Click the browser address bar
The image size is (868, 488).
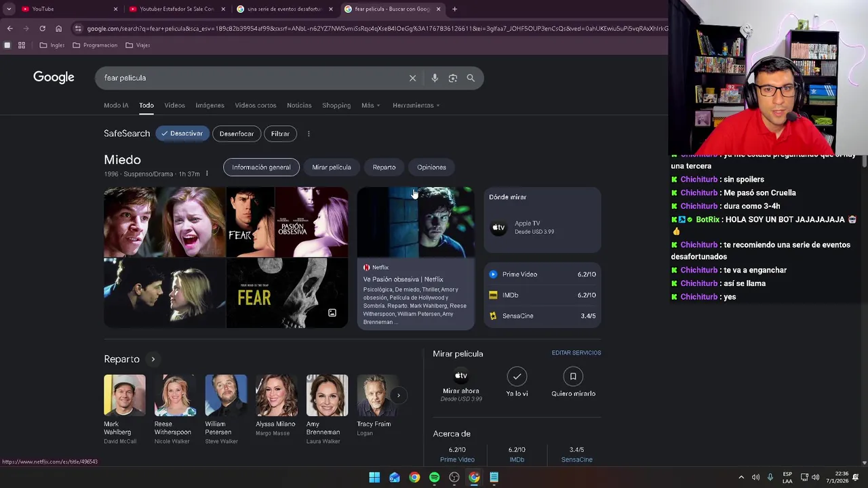(370, 28)
